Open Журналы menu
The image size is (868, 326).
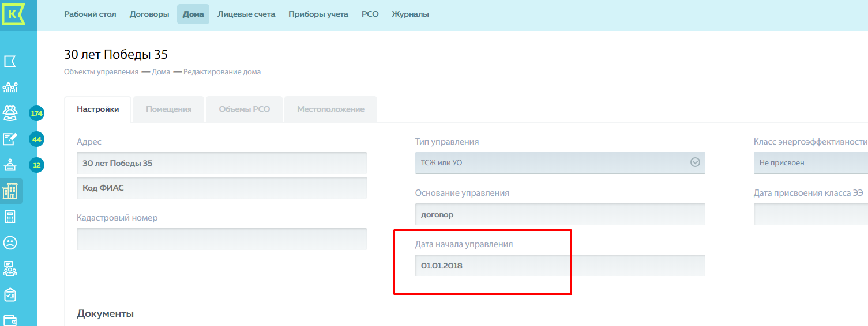click(x=410, y=14)
